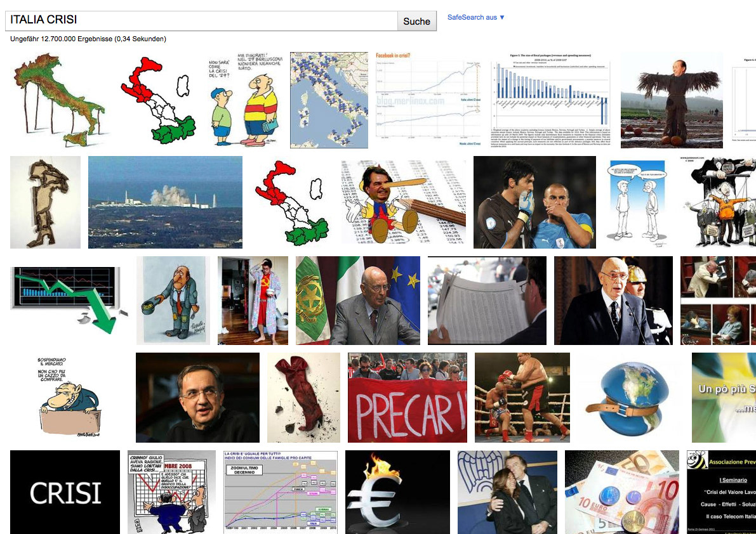This screenshot has height=534, width=756.
Task: Open the black CRISI text image
Action: [65, 492]
